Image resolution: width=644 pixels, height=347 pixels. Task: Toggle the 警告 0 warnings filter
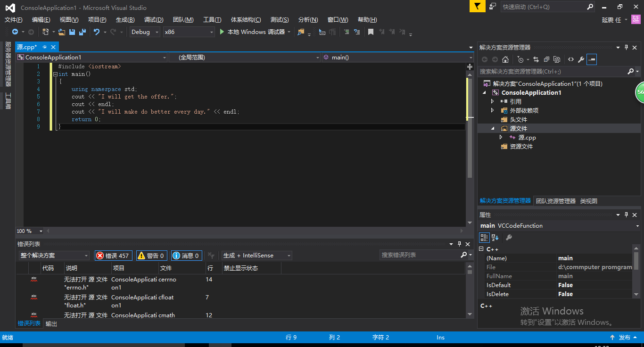pos(151,256)
